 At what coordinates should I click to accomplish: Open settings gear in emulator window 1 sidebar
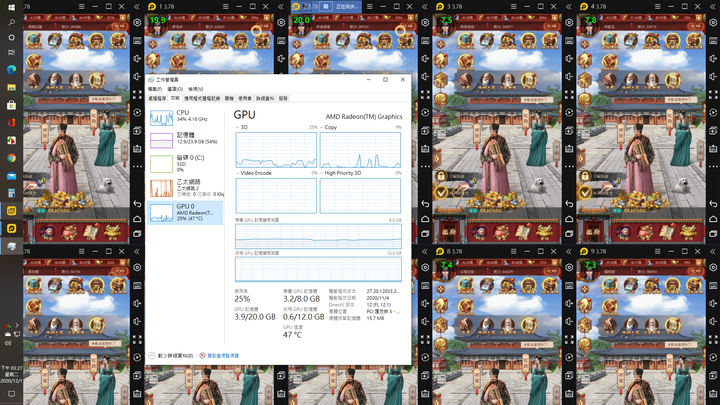click(281, 22)
